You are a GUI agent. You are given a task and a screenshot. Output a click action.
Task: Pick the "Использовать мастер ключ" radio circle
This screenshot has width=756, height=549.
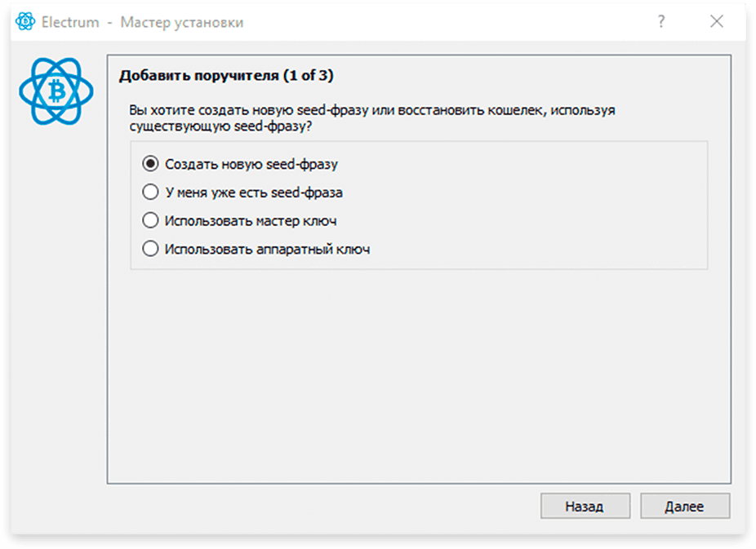[x=150, y=220]
